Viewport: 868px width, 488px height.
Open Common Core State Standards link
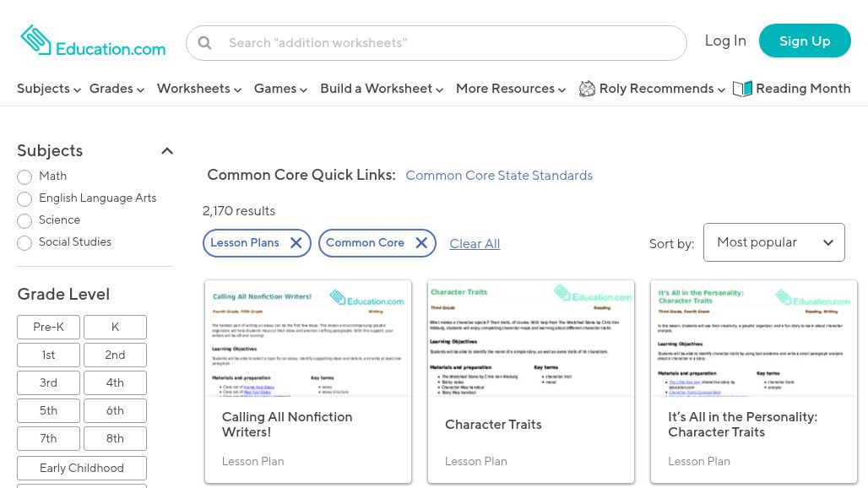pos(498,176)
